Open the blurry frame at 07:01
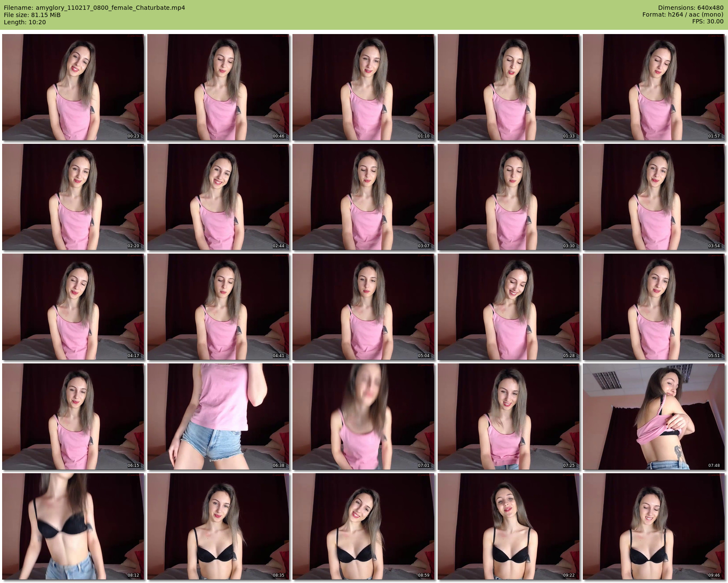 point(363,417)
